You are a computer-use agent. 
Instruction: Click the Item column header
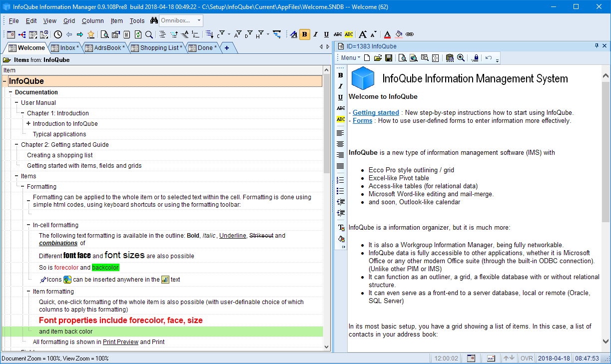pyautogui.click(x=162, y=70)
